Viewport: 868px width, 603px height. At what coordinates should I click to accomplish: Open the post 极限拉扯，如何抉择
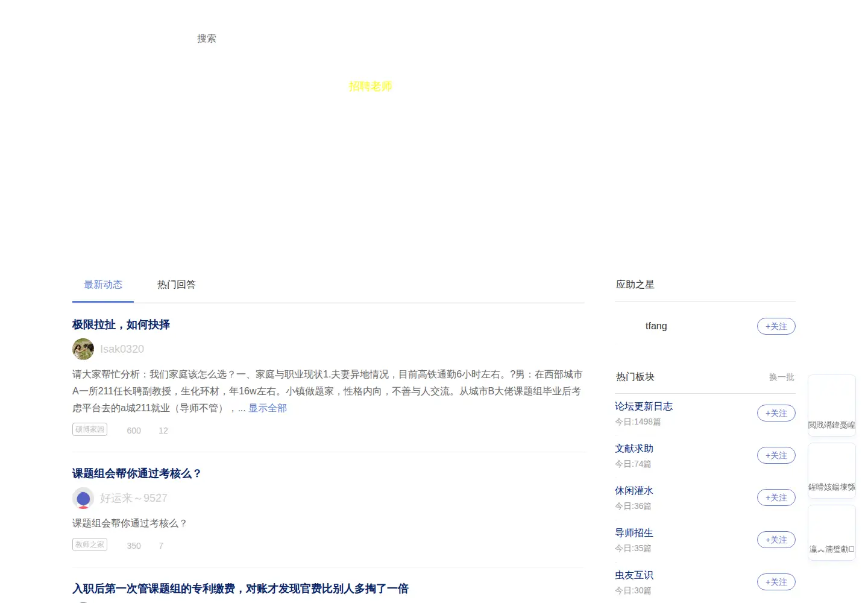point(121,324)
